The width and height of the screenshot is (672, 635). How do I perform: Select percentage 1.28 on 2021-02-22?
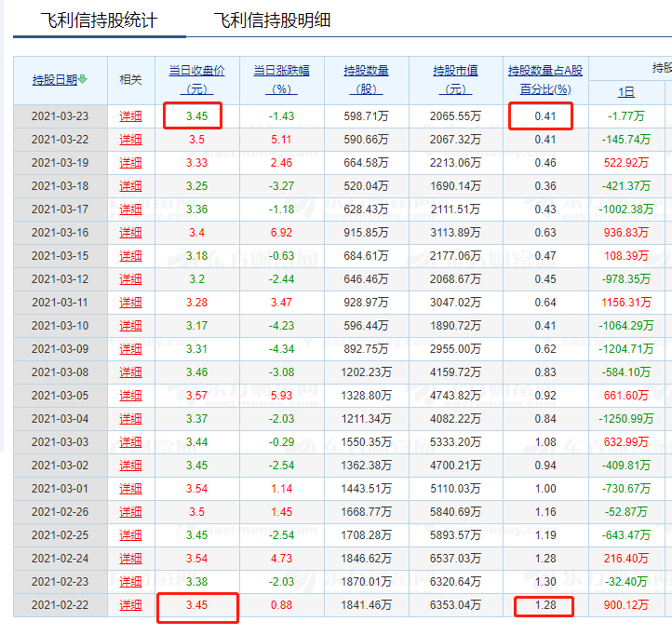coord(545,605)
